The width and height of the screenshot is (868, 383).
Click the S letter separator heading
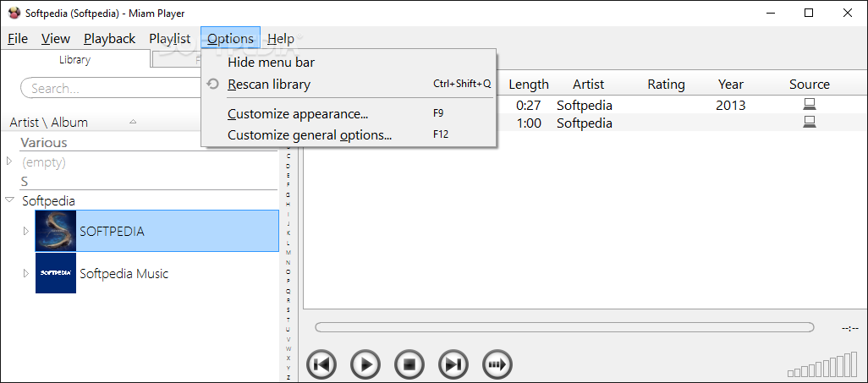click(25, 181)
